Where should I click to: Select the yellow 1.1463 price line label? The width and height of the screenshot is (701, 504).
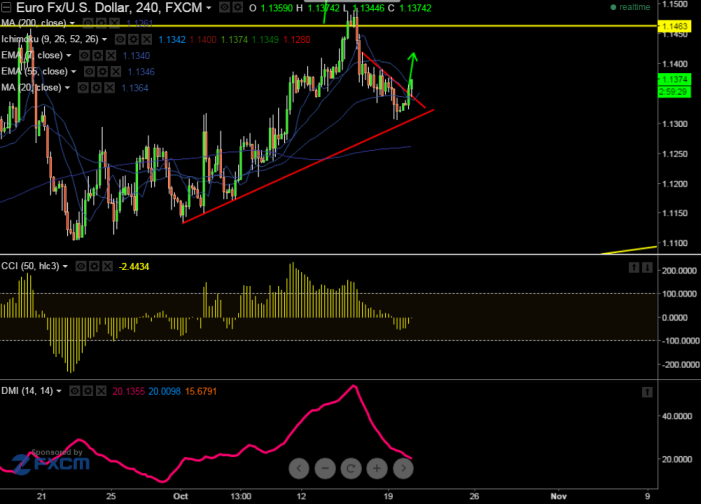pyautogui.click(x=675, y=26)
